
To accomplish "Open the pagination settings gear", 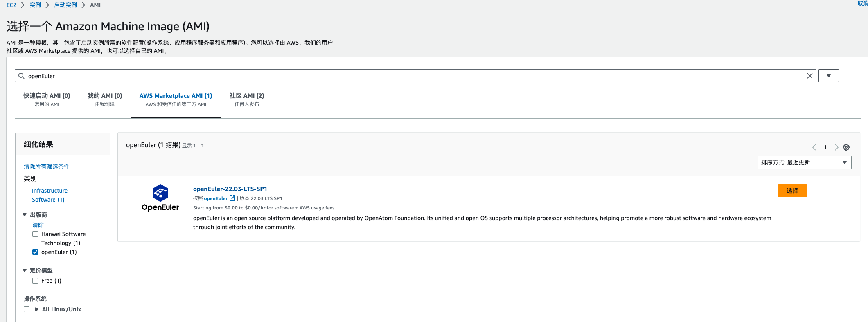I will (846, 147).
